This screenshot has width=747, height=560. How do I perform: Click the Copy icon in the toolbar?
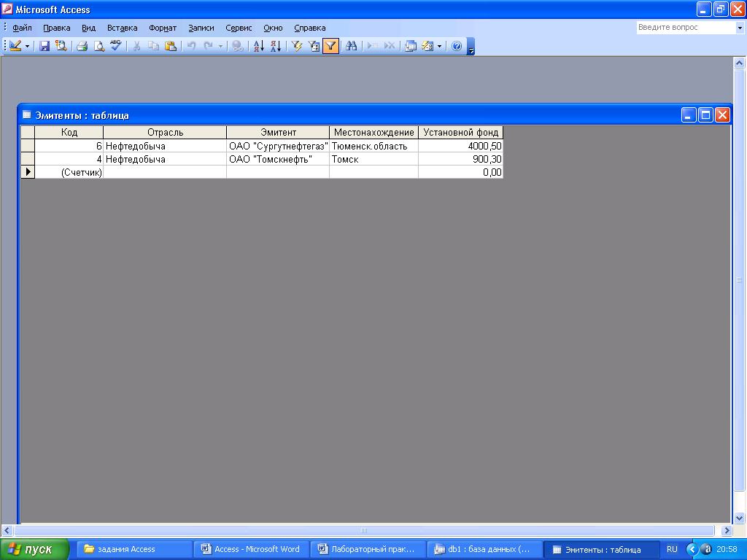pyautogui.click(x=153, y=46)
